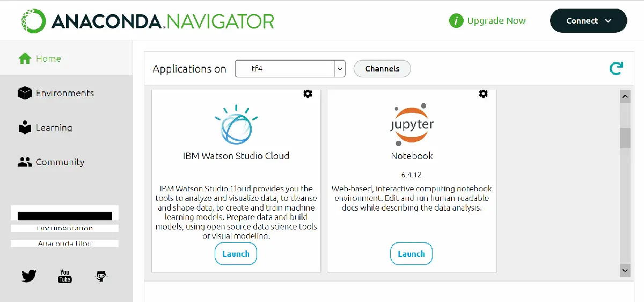Click the IBM Watson Studio Cloud title

[236, 156]
